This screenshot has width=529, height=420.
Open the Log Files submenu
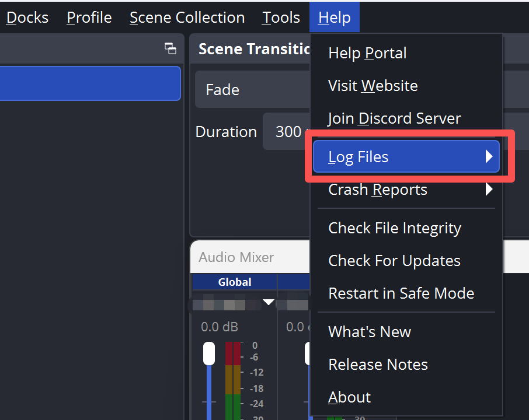point(406,157)
